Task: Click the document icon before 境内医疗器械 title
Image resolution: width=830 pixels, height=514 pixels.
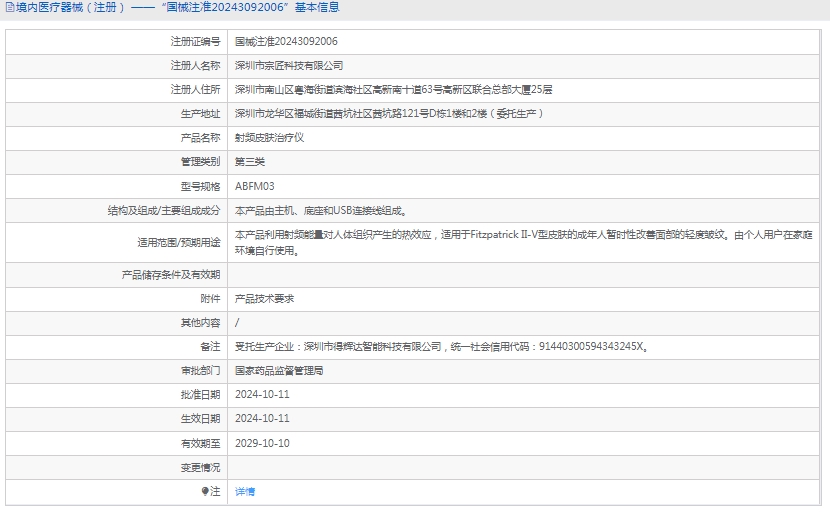Action: pyautogui.click(x=9, y=8)
